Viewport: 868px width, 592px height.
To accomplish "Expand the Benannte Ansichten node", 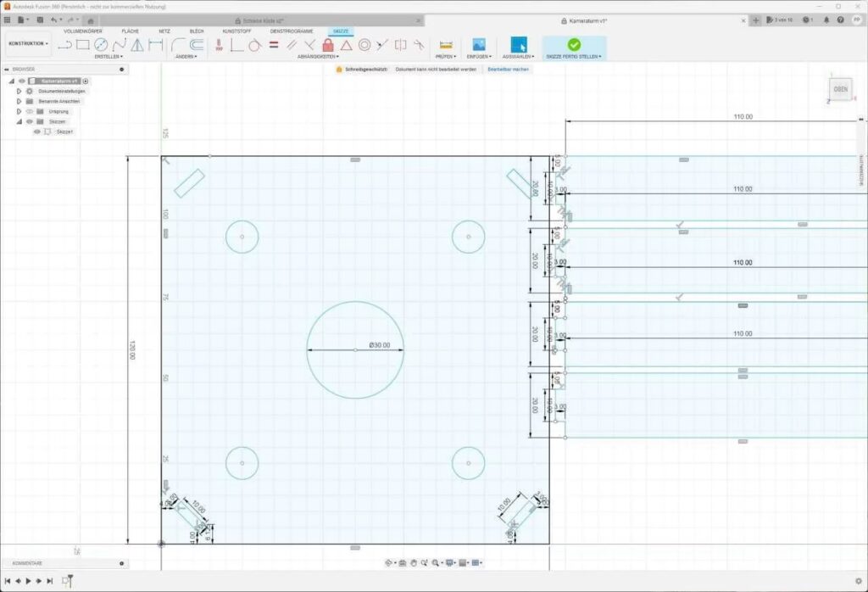I will click(19, 101).
